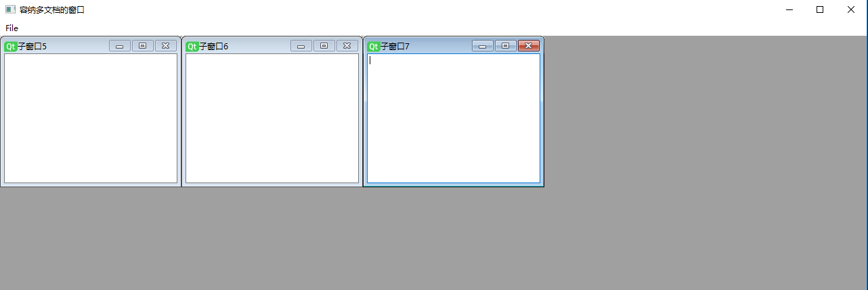Close sub-window 子窗口7 with red X

tap(529, 46)
